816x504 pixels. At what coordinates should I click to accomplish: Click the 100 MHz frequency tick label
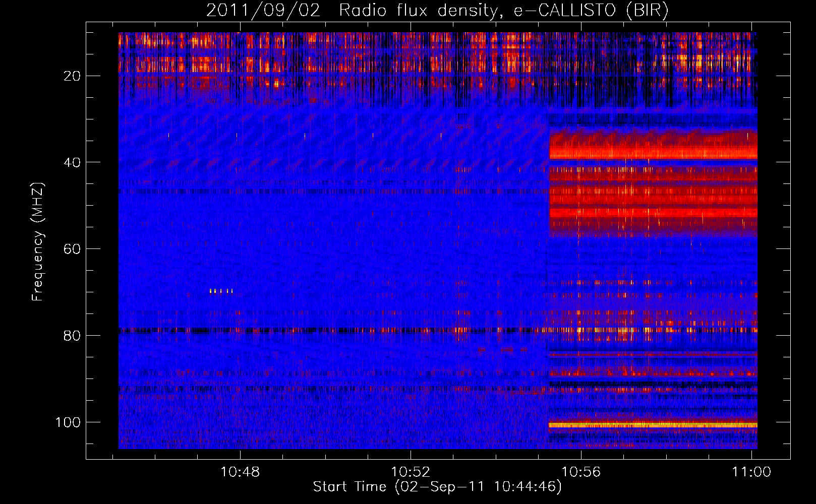68,422
